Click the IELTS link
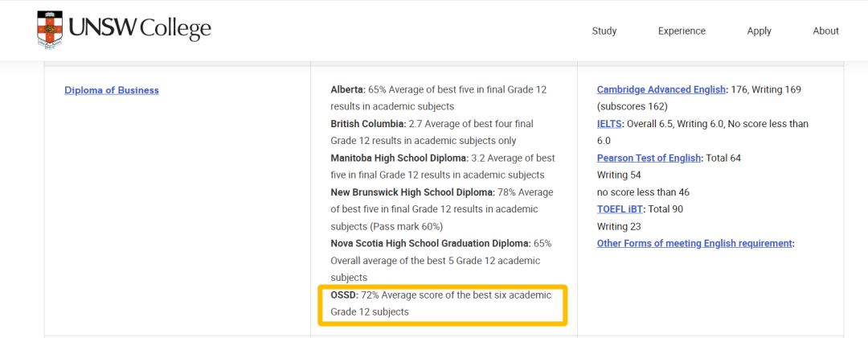The height and width of the screenshot is (338, 868). pos(609,124)
